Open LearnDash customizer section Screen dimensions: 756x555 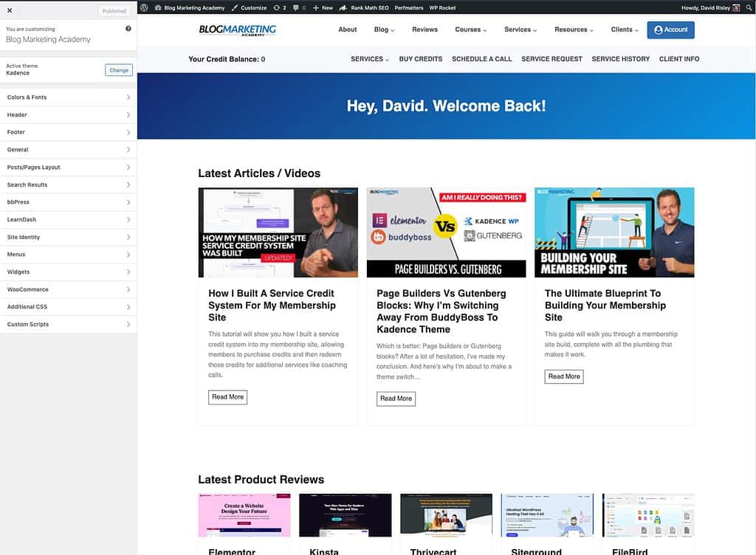point(69,220)
